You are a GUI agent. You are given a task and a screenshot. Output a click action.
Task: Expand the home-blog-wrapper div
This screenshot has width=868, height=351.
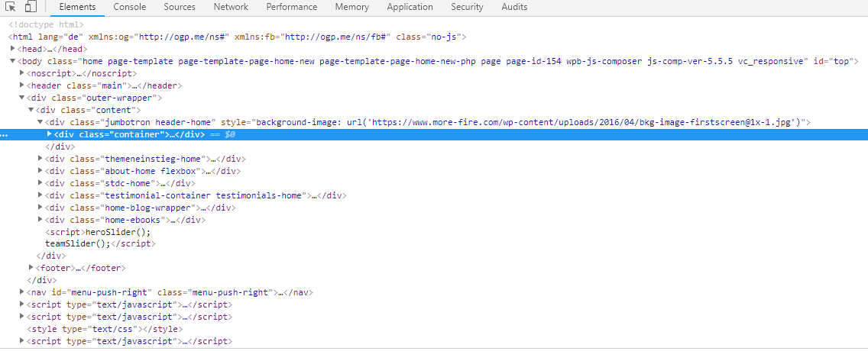click(39, 208)
